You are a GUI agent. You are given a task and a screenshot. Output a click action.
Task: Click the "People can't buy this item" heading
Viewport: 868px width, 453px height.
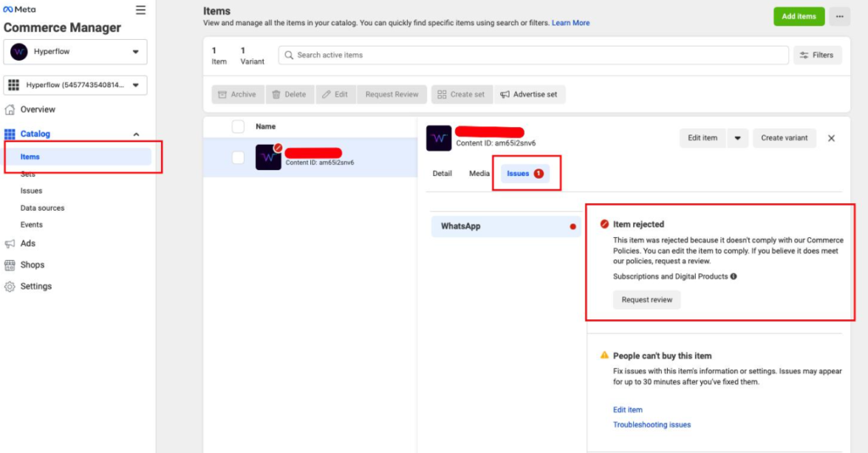(662, 356)
